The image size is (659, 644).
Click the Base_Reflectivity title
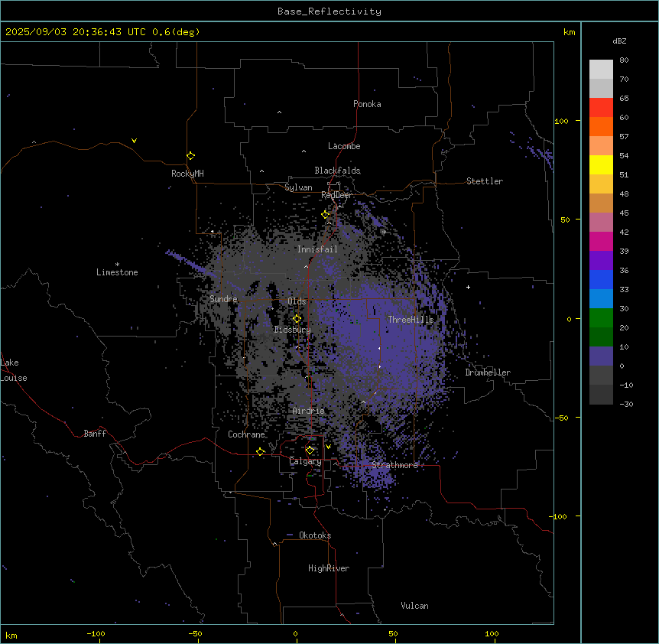click(x=329, y=11)
